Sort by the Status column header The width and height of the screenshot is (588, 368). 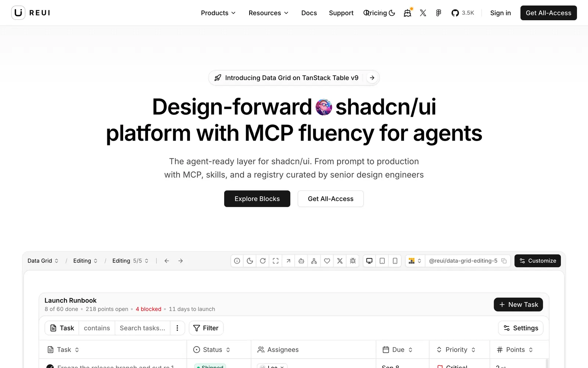[x=212, y=350]
